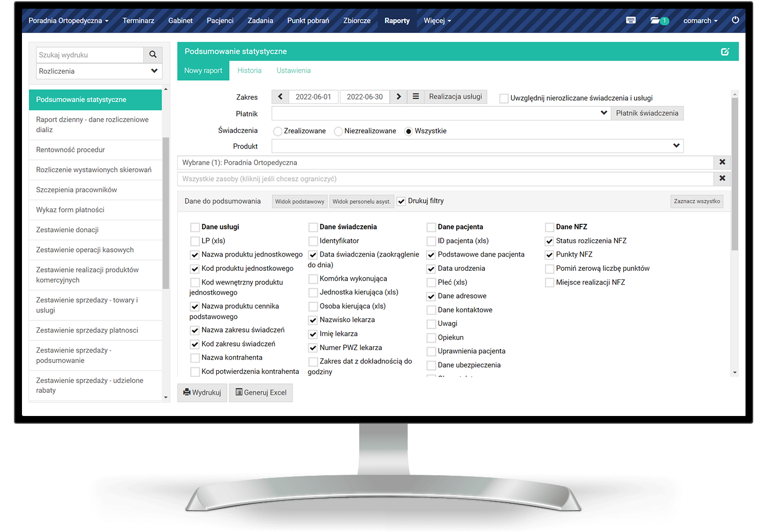Open the folder with notification badge
Screen dimensions: 768x532
click(657, 20)
